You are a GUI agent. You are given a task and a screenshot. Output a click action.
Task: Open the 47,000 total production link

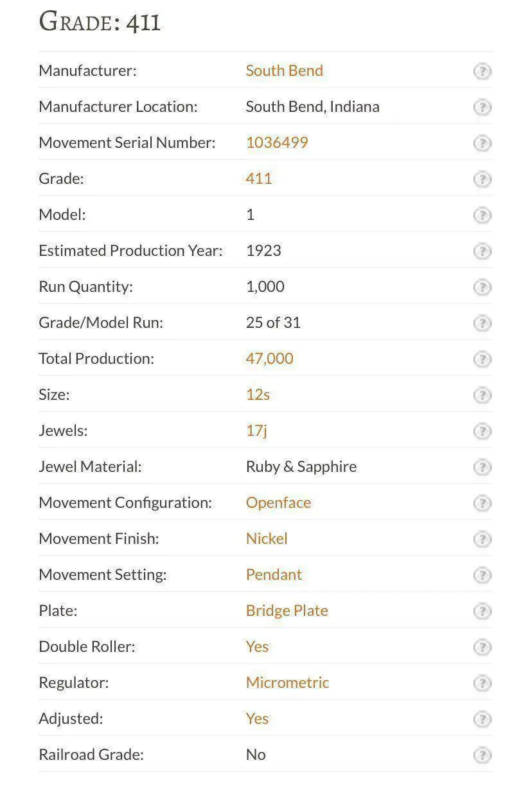(x=269, y=359)
